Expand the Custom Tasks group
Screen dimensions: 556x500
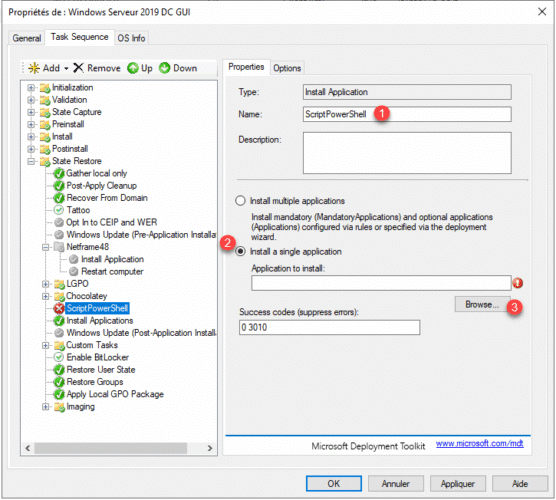[45, 345]
